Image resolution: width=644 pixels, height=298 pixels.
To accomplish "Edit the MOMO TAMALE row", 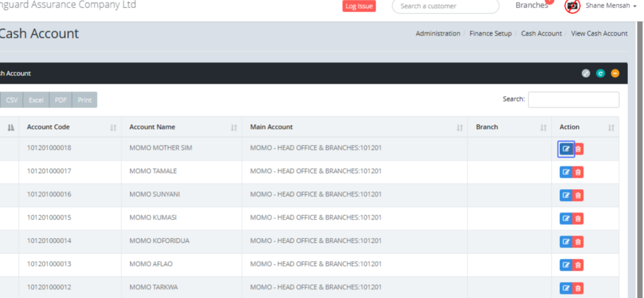I will [x=566, y=172].
